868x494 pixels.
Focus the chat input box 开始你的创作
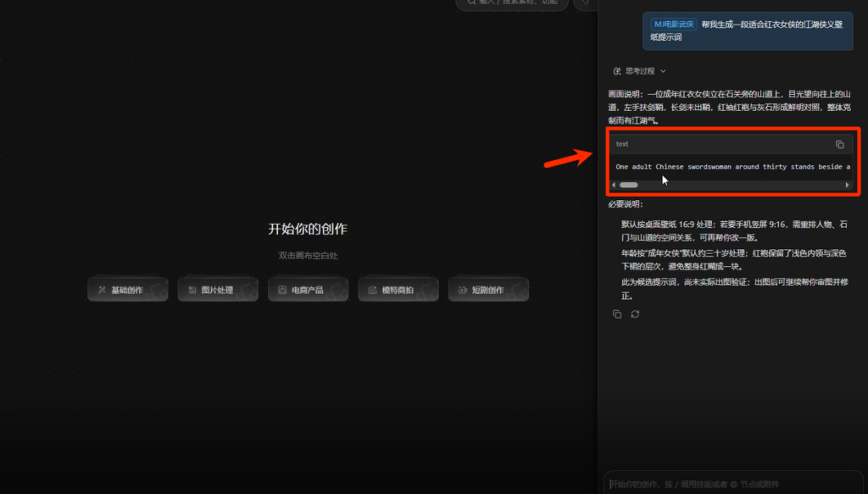[x=733, y=484]
